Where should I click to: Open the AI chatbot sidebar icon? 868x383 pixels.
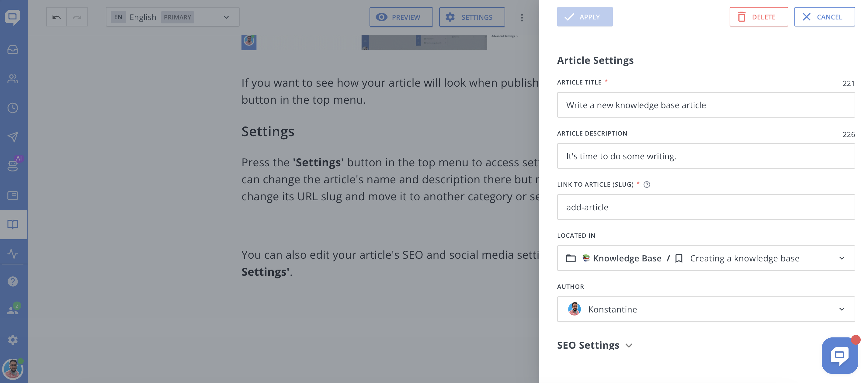point(13,165)
